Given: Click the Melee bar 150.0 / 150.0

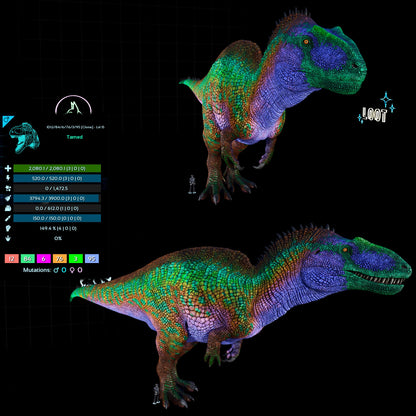Looking at the screenshot, I should (x=57, y=218).
